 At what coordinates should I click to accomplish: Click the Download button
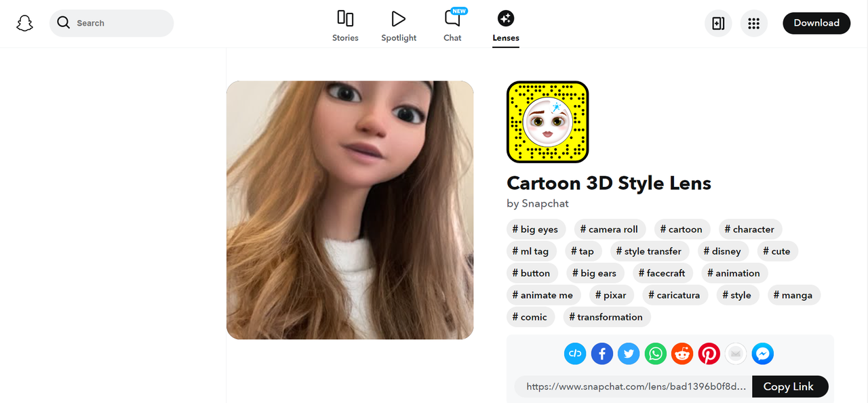[816, 23]
